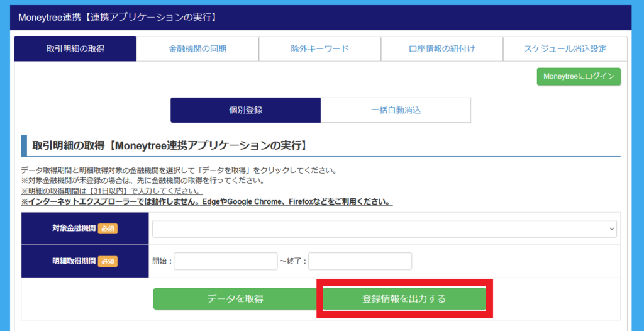
Task: Click the 取引明細の取得 section heading
Action: 169,145
